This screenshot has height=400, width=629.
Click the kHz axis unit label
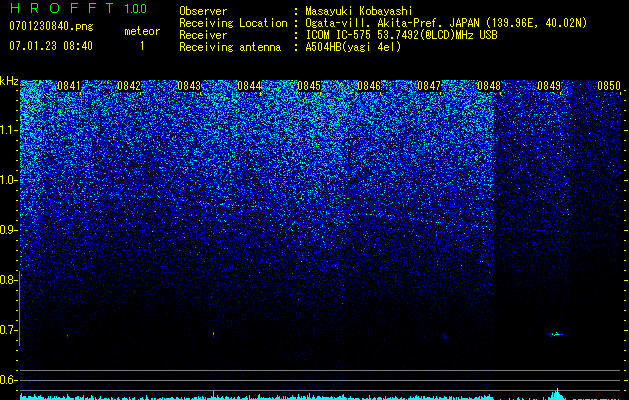tap(9, 81)
